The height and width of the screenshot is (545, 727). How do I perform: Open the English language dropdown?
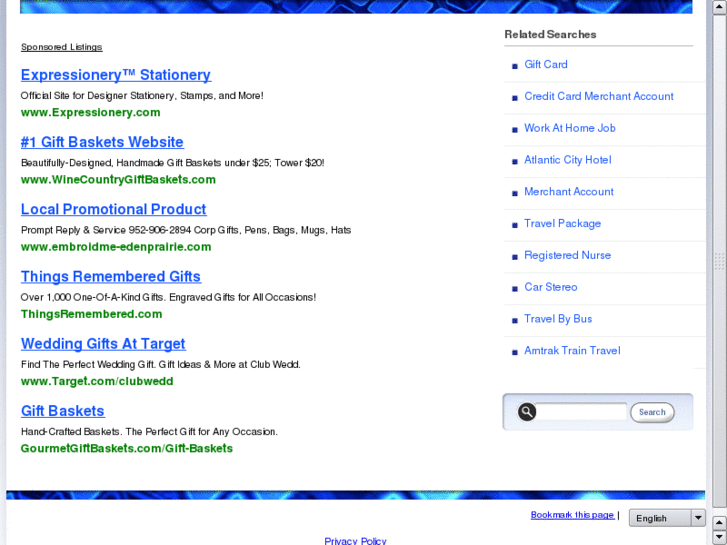pyautogui.click(x=667, y=518)
